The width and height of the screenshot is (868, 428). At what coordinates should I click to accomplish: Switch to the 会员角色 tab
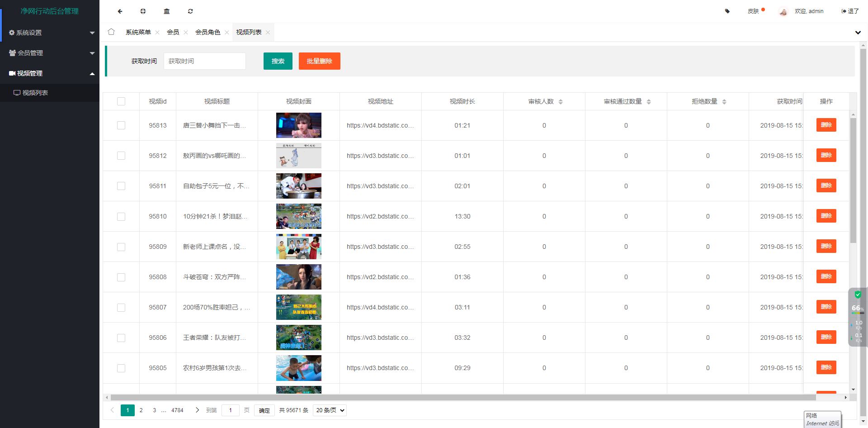(208, 32)
